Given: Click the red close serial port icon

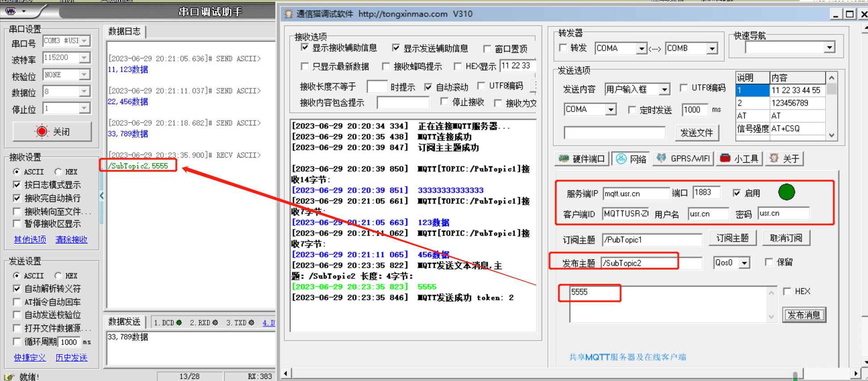Looking at the screenshot, I should (x=42, y=131).
